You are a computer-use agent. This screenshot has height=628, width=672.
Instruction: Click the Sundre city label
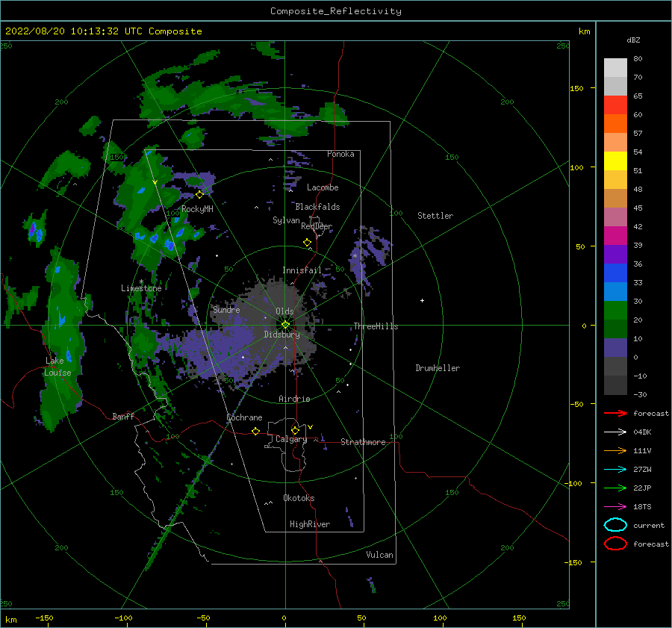point(226,310)
